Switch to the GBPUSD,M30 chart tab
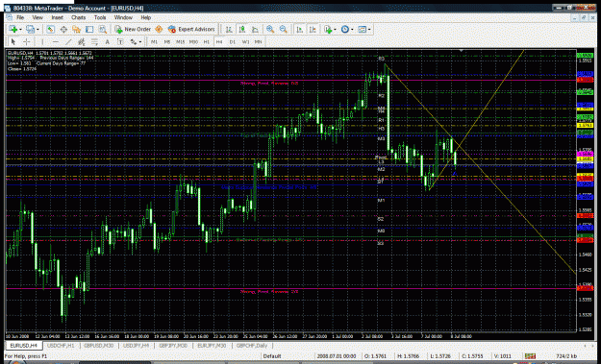 [x=98, y=346]
